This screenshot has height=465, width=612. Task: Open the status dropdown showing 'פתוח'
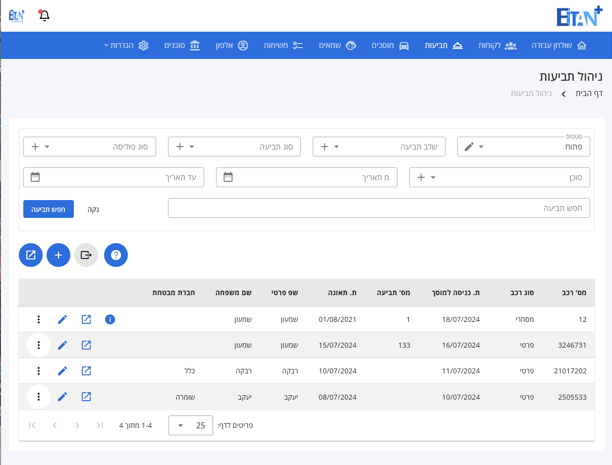(523, 147)
